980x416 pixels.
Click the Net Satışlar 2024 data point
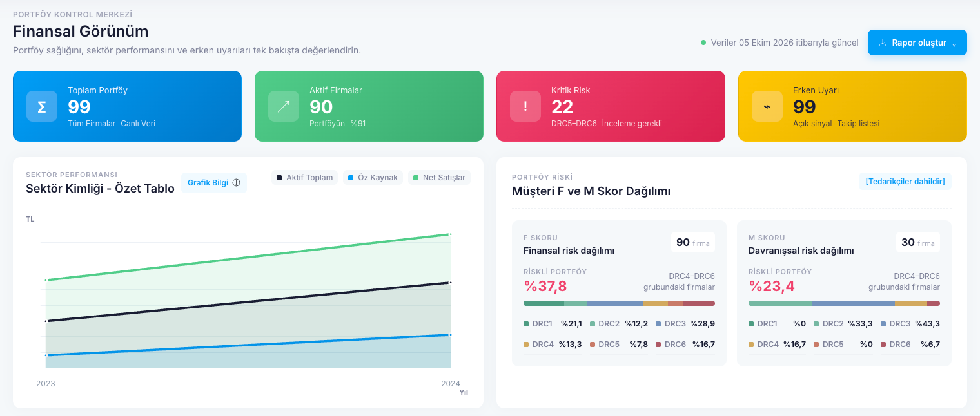point(450,234)
